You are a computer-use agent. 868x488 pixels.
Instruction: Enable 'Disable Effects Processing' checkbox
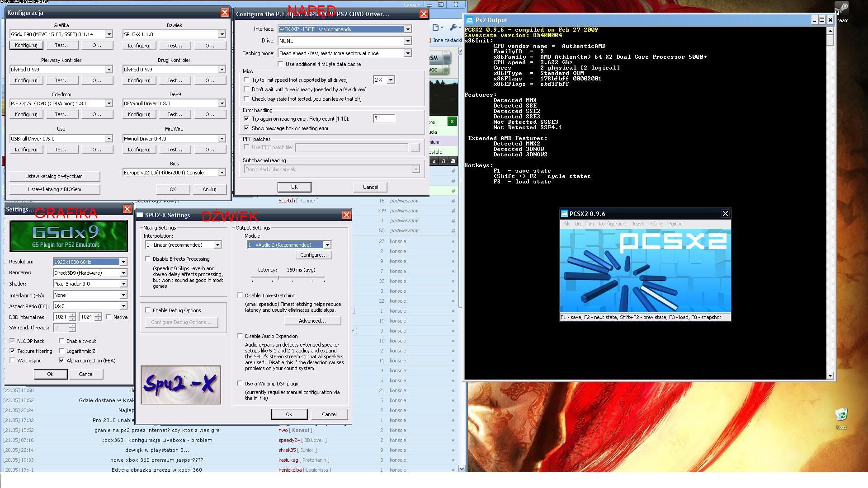(x=148, y=259)
